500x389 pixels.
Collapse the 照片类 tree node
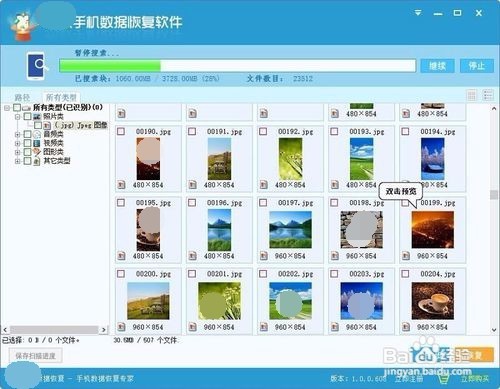tap(17, 117)
